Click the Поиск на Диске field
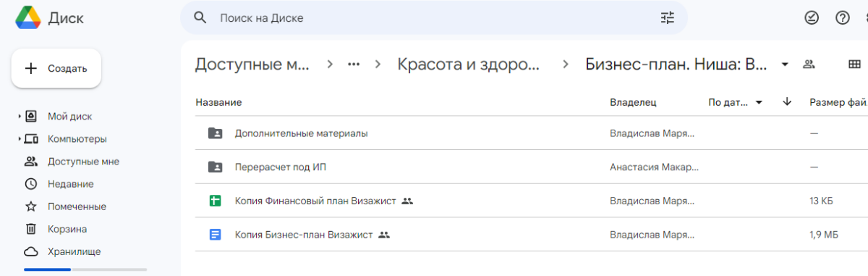 (434, 18)
